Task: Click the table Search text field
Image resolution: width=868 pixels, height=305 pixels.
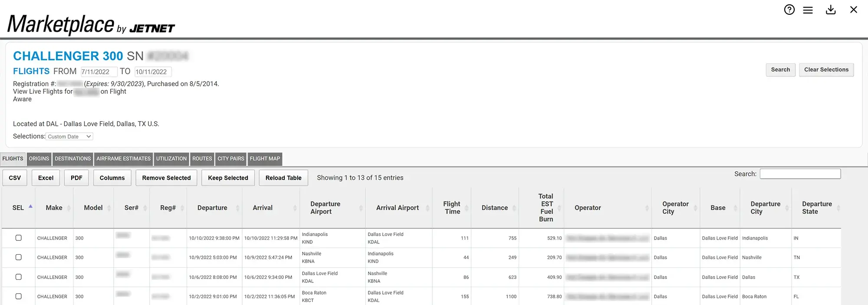Action: [800, 174]
